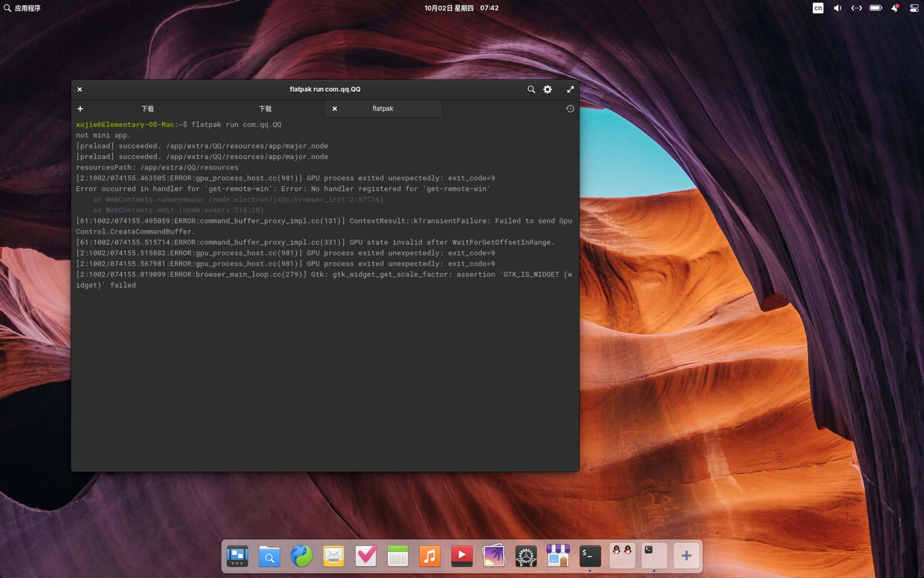This screenshot has width=924, height=578.
Task: Toggle the cn input method indicator
Action: coord(818,8)
